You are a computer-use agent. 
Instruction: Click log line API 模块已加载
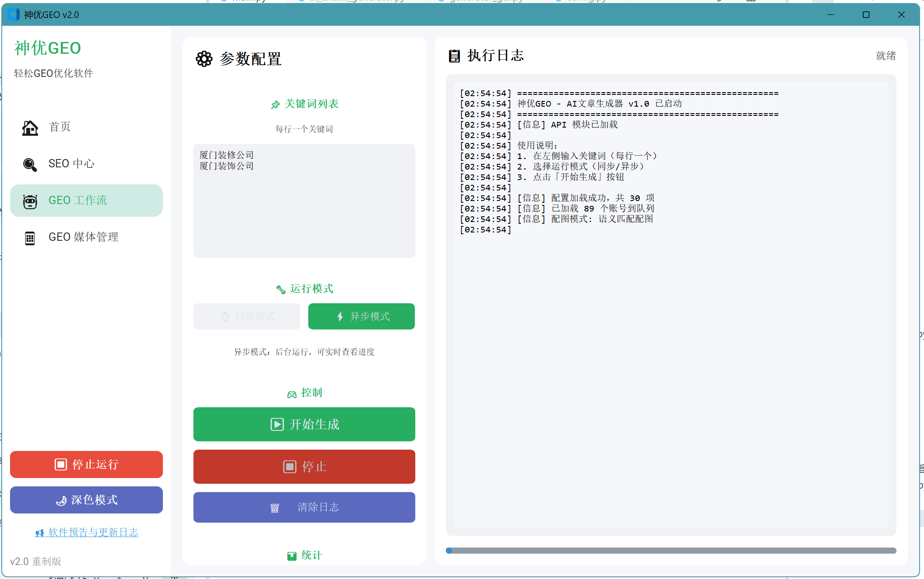tap(539, 125)
